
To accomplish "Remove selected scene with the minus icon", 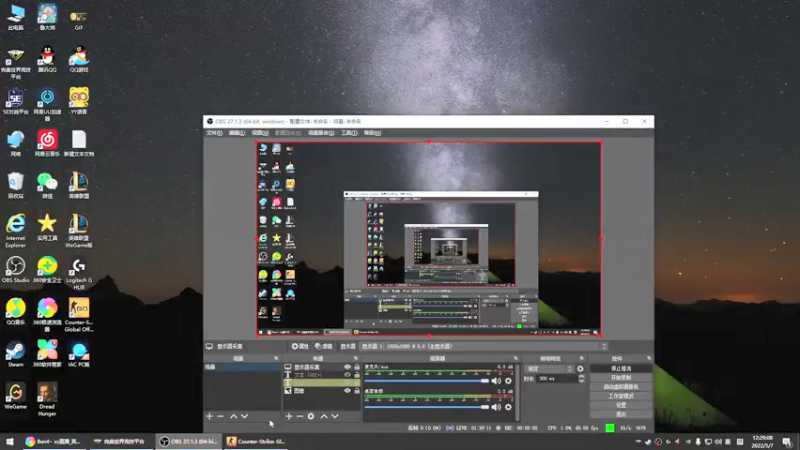I will [220, 416].
